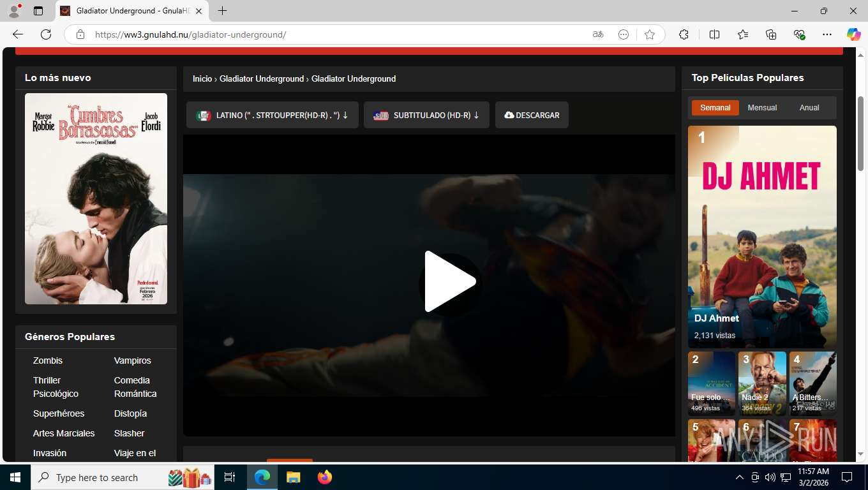Image resolution: width=868 pixels, height=490 pixels.
Task: Open volume control in system tray
Action: (770, 477)
